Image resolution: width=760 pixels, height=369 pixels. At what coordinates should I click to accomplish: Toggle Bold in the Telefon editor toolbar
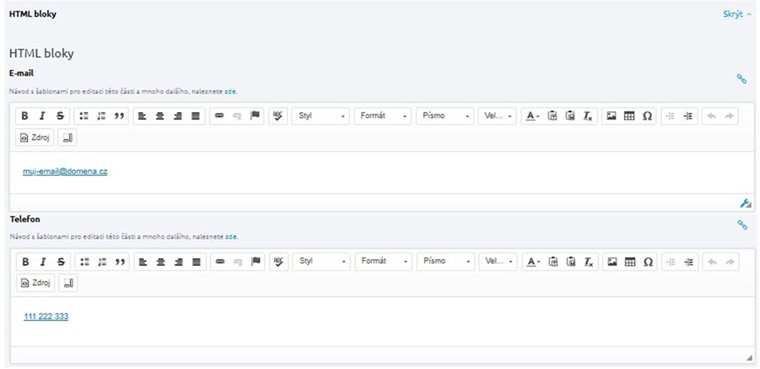click(25, 262)
